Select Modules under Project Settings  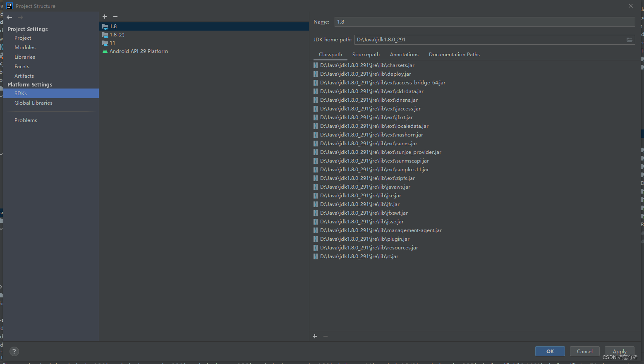click(x=24, y=47)
